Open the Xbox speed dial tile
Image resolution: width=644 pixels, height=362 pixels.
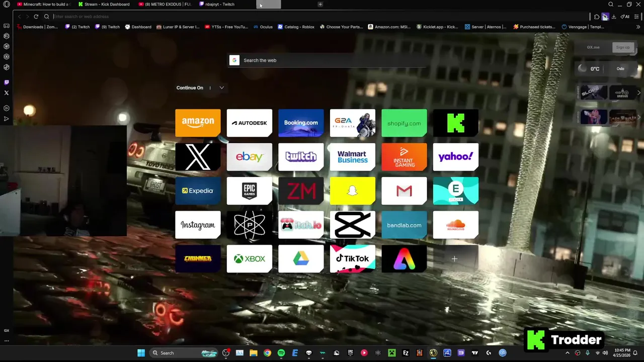[250, 259]
